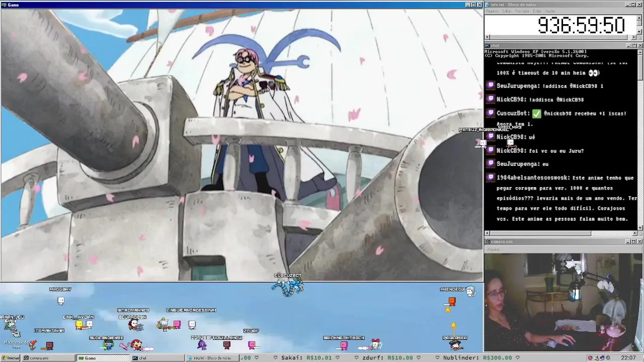Viewport: 644px width, 362px height.
Task: Maximize the camera.exe window
Action: click(634, 242)
